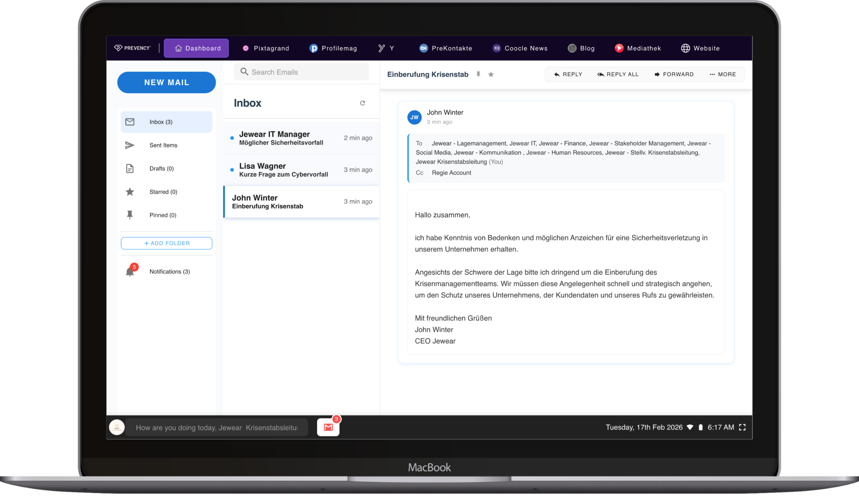The width and height of the screenshot is (859, 504).
Task: Forward the current email
Action: coord(674,74)
